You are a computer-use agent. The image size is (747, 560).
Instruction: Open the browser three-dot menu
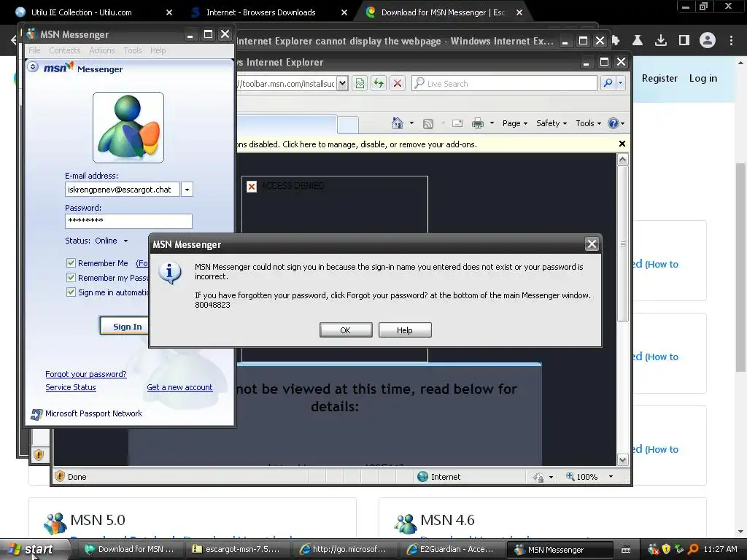[731, 41]
